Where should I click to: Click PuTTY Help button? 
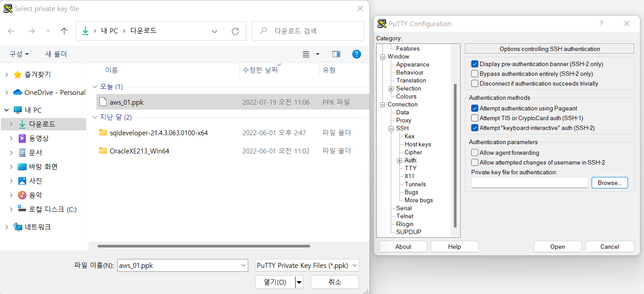(455, 247)
